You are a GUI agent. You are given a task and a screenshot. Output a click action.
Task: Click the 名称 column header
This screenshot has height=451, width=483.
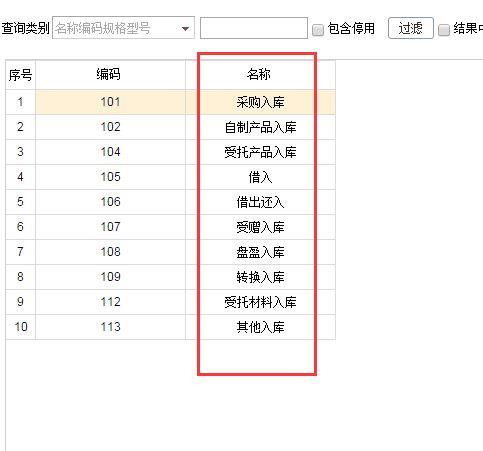pyautogui.click(x=260, y=75)
